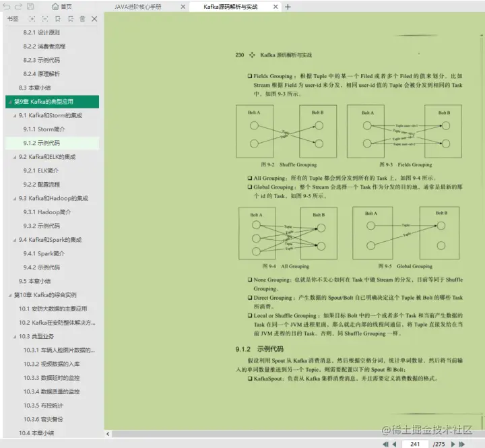Open a new tab with plus button
The image size is (485, 448).
point(288,7)
